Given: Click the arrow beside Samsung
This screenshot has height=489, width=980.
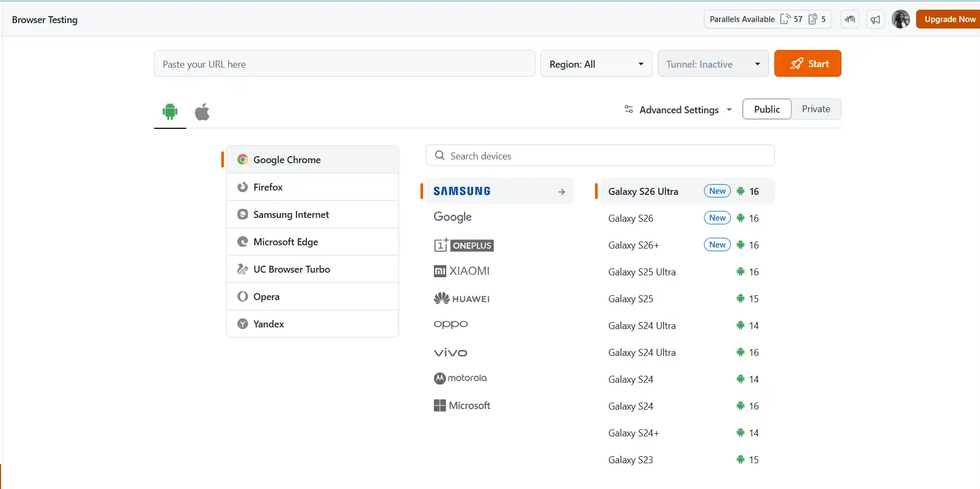Looking at the screenshot, I should coord(561,192).
